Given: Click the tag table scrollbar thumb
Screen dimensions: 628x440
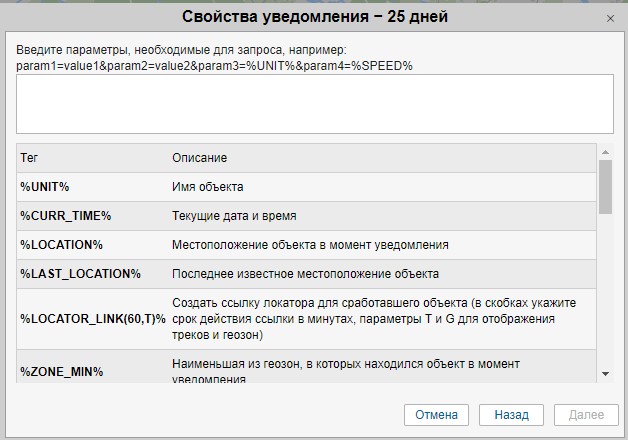Looking at the screenshot, I should point(605,185).
